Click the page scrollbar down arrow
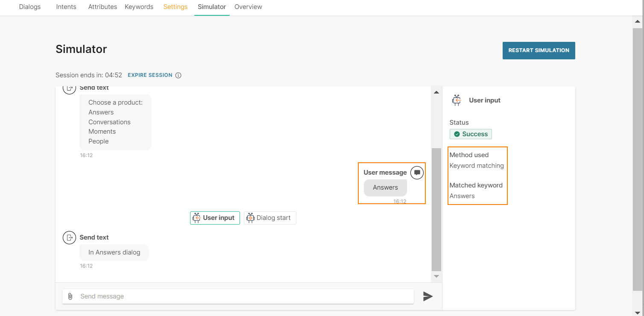 point(638,312)
